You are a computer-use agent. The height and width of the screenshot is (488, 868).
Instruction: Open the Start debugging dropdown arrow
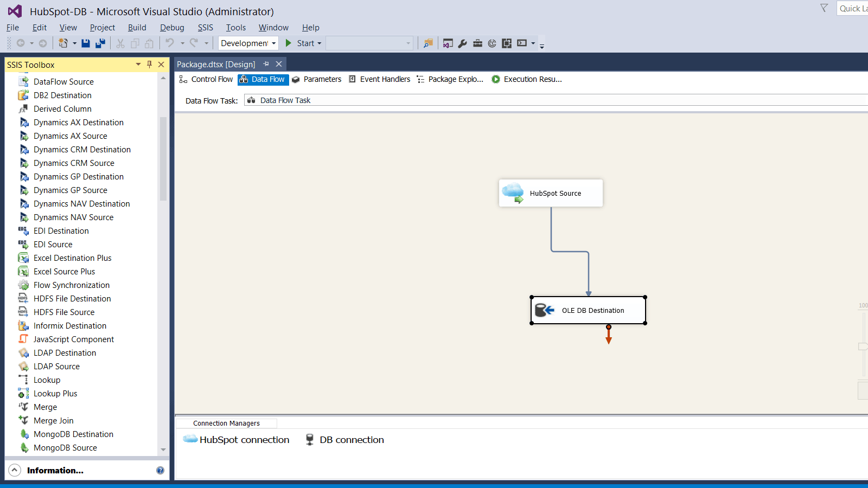pos(319,43)
